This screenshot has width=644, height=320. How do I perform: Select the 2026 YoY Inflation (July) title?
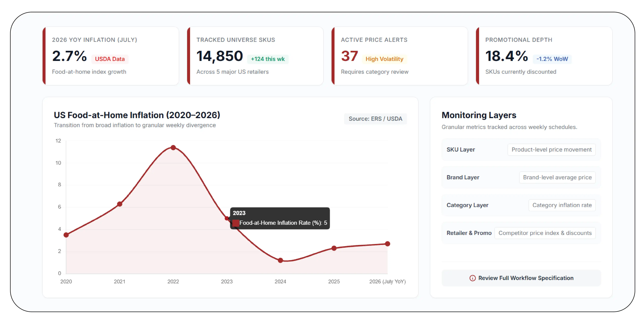click(x=95, y=40)
